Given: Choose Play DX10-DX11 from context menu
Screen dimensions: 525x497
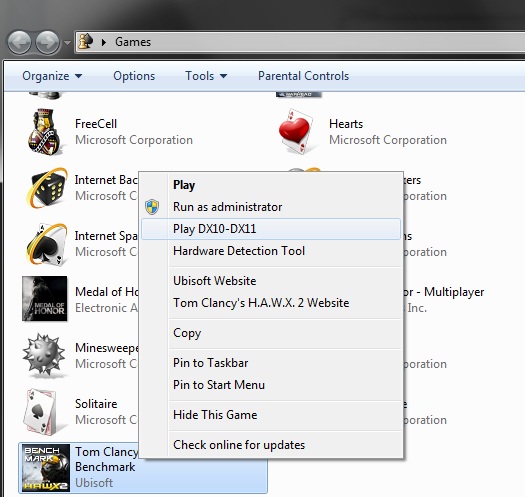Looking at the screenshot, I should (271, 229).
